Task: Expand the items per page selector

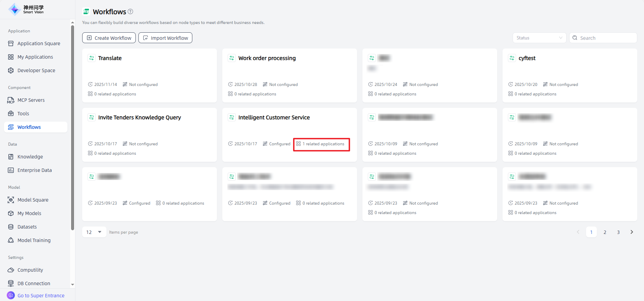Action: [94, 232]
